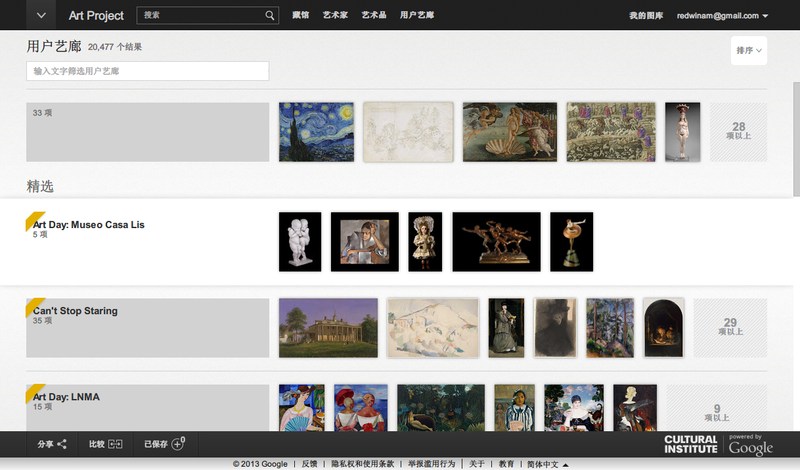Click the user gallery filter text field

tap(147, 71)
